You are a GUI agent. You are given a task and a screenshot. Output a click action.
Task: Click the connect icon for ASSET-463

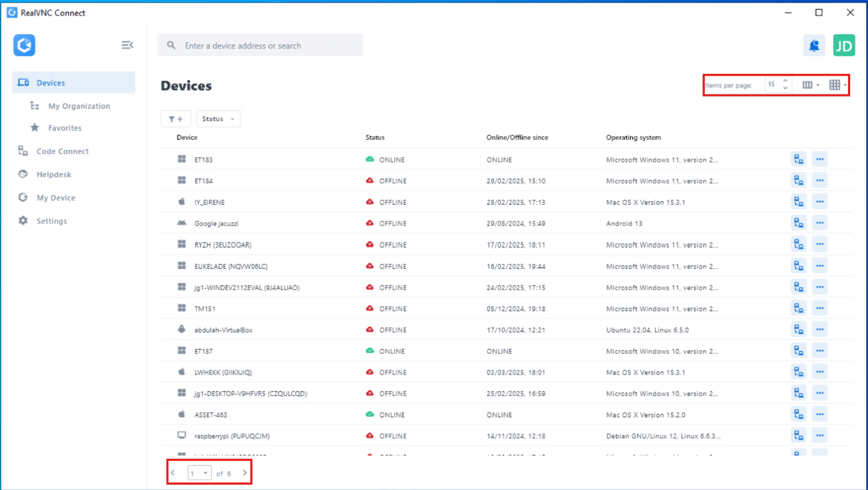798,414
